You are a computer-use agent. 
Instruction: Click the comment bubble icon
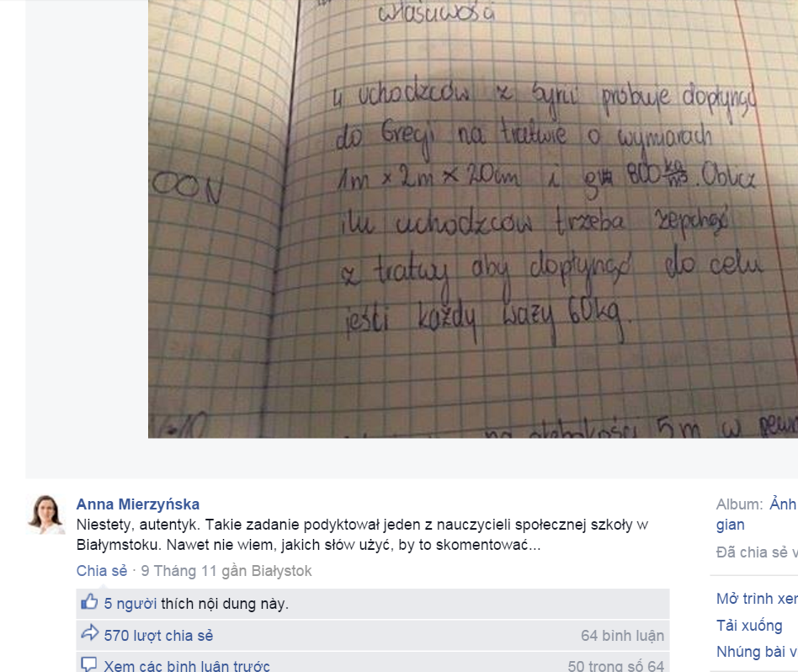click(89, 664)
